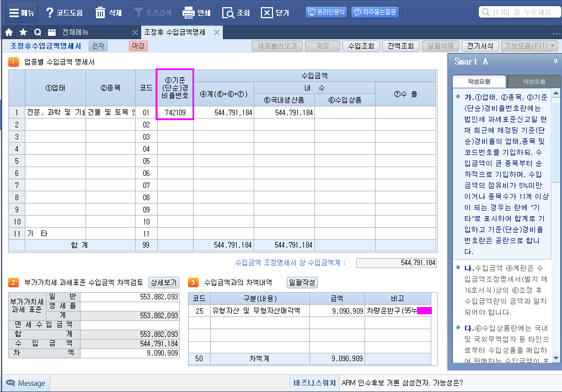Open the main 메뉴 hamburger menu
Image resolution: width=562 pixels, height=392 pixels.
coord(21,13)
